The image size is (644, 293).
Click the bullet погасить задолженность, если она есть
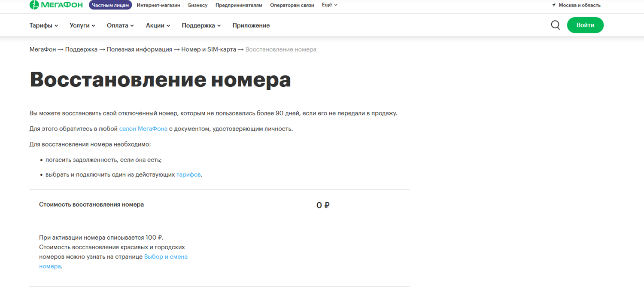[x=103, y=160]
